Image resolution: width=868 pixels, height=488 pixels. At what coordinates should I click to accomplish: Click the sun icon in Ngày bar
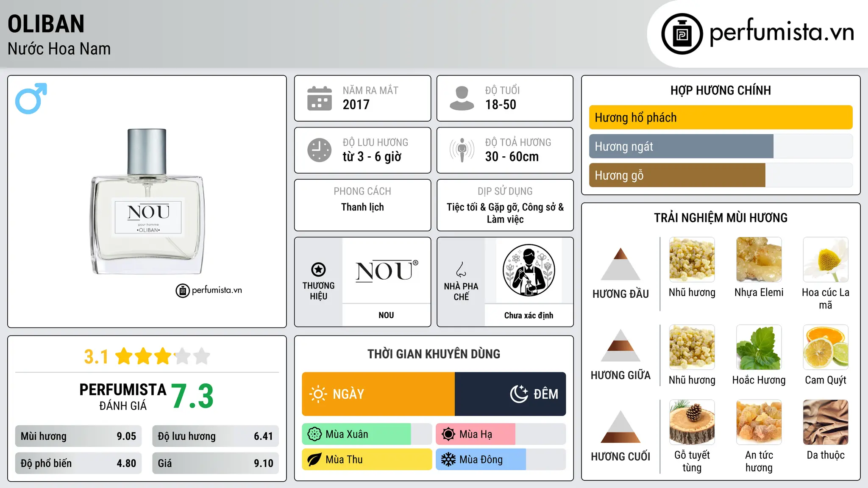click(x=318, y=394)
